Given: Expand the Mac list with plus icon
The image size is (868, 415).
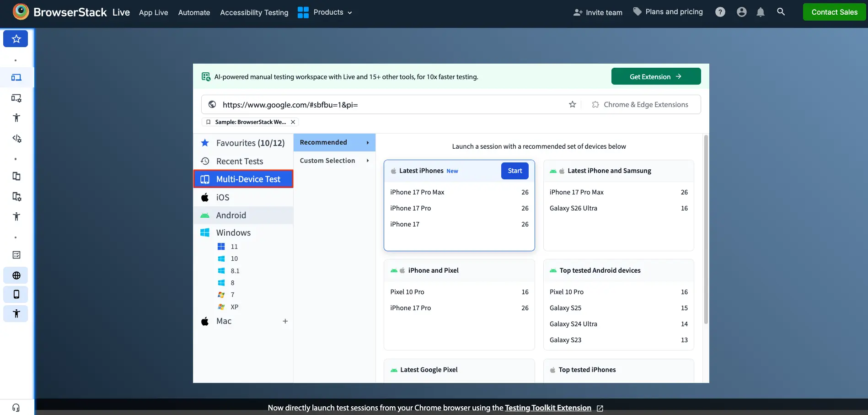Looking at the screenshot, I should point(285,321).
